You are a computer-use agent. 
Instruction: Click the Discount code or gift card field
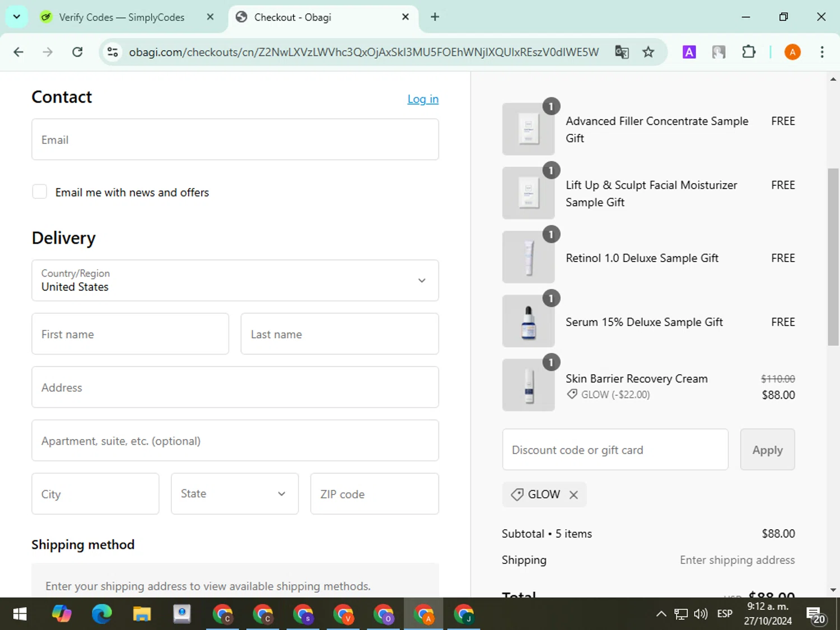click(x=615, y=450)
